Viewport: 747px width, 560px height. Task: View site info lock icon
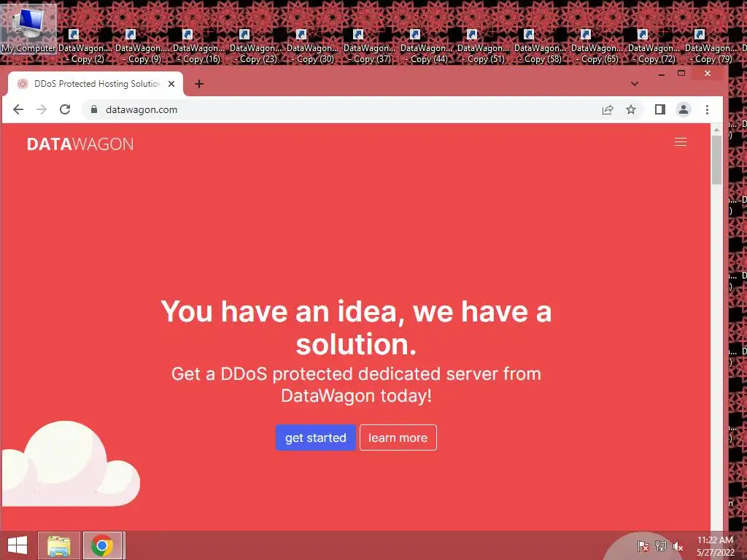tap(94, 109)
